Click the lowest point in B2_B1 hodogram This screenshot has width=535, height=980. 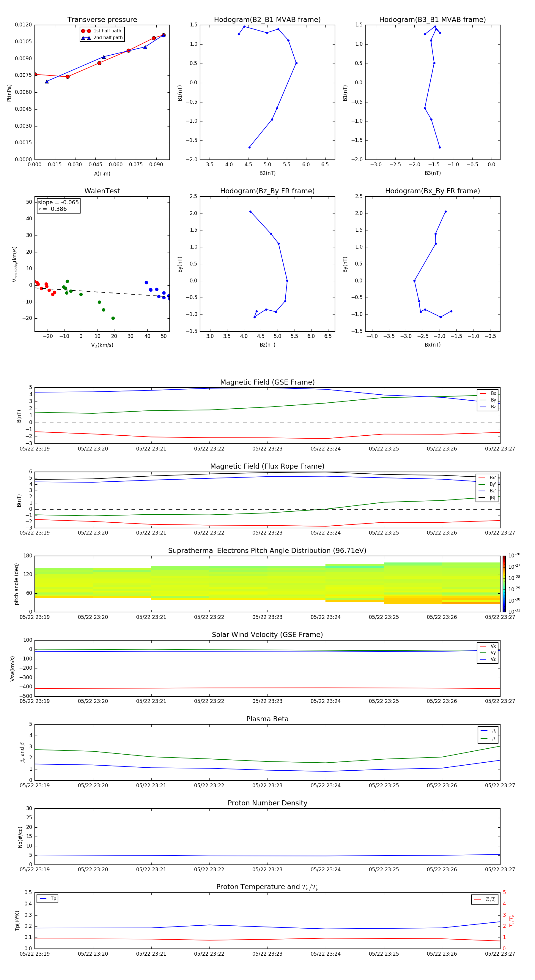tap(249, 147)
